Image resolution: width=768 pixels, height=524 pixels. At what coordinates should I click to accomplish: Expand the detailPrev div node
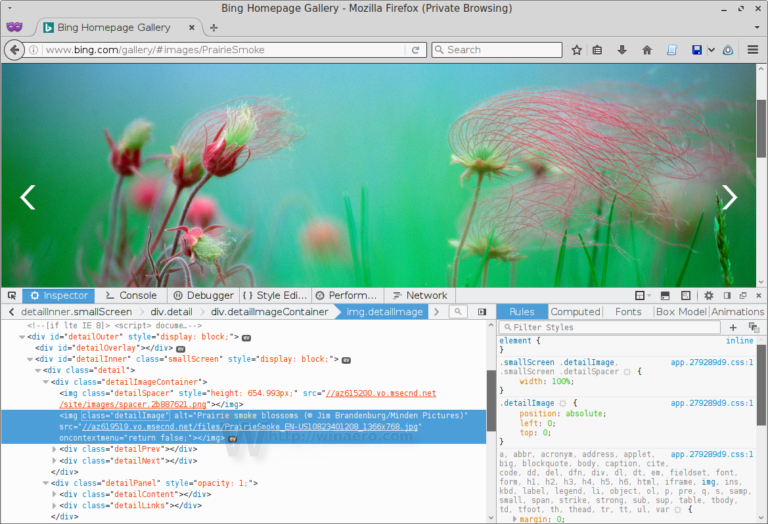click(54, 449)
